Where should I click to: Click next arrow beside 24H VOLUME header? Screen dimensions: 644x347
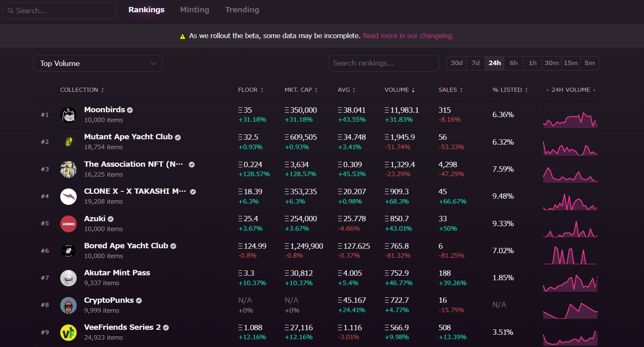[x=594, y=90]
